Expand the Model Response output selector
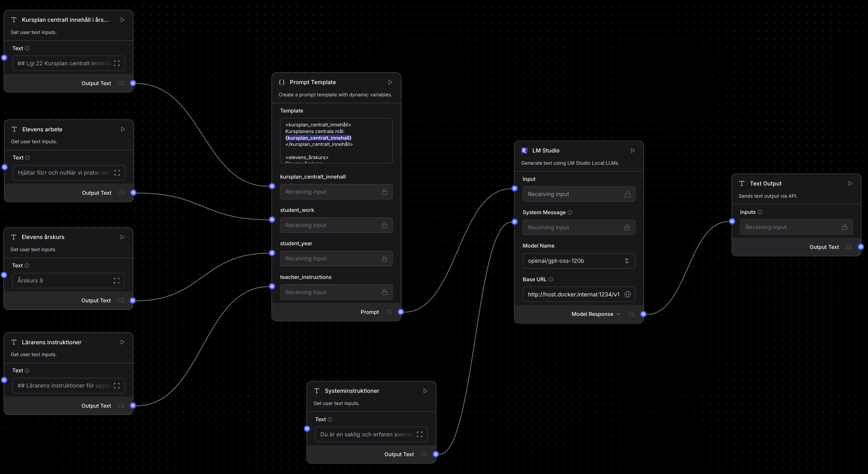This screenshot has height=474, width=868. 618,314
